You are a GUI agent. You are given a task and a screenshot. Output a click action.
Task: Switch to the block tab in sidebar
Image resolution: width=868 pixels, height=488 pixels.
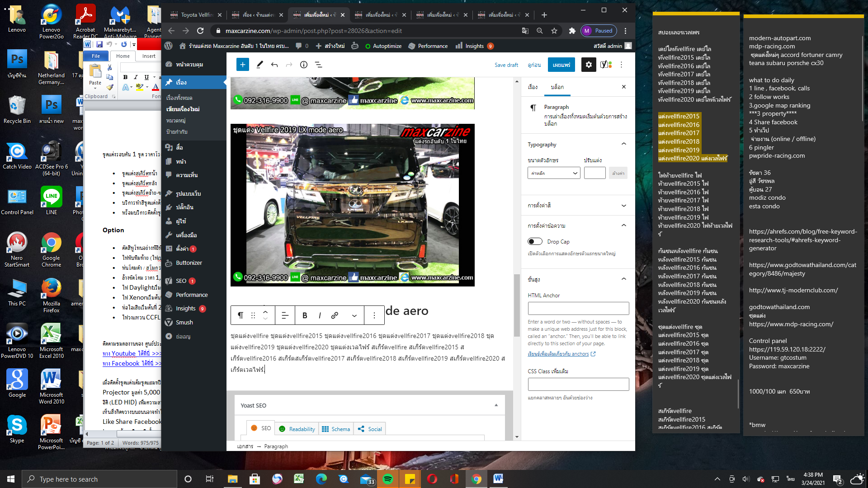(x=557, y=87)
